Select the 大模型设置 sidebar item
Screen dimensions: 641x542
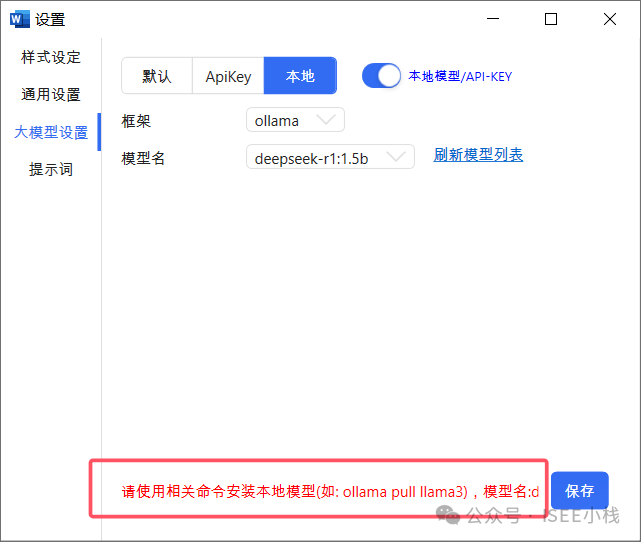click(51, 132)
